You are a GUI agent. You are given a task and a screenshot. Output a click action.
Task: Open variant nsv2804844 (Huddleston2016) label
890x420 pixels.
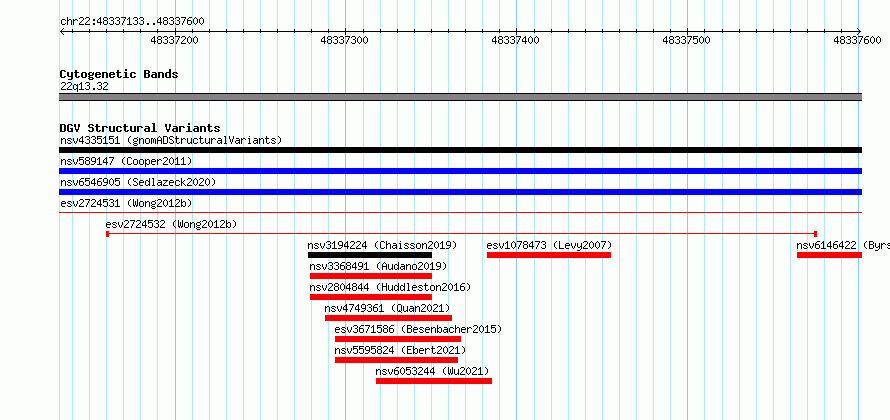point(390,287)
